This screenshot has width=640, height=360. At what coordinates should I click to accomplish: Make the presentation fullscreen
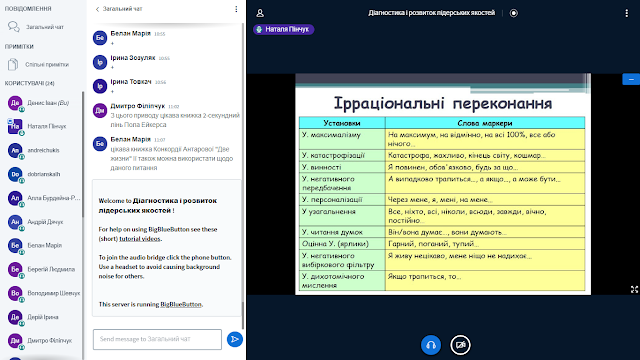point(634,289)
